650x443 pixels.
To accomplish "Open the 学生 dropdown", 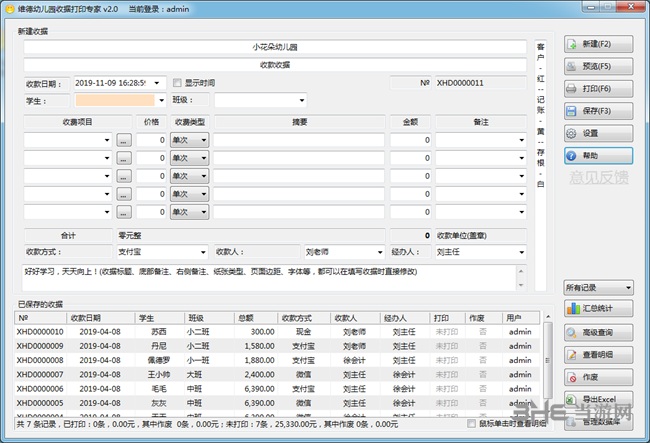I will click(x=161, y=100).
